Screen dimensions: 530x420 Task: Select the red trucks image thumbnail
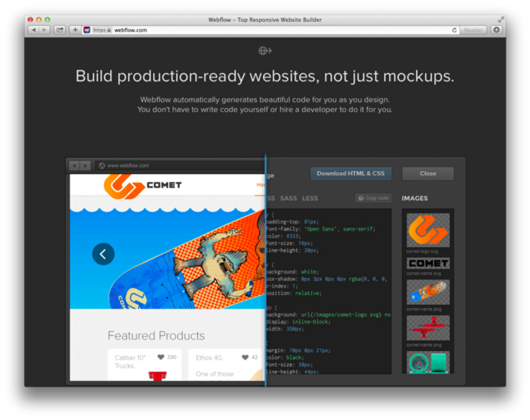pos(428,328)
